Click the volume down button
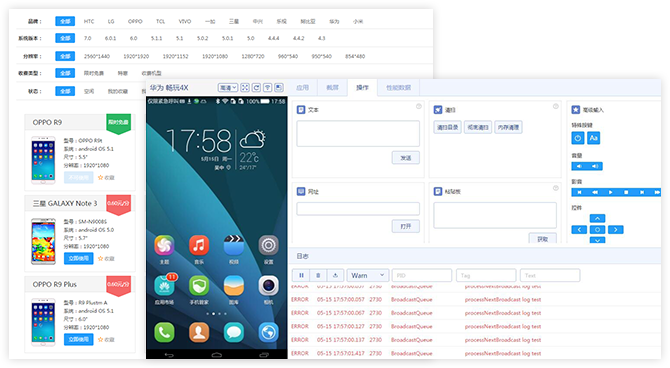This screenshot has height=368, width=670. (579, 166)
